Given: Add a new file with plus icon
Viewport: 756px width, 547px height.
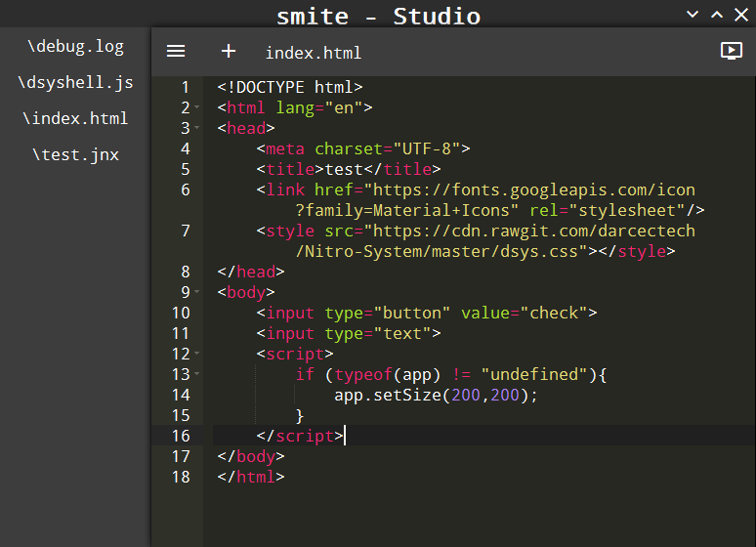Looking at the screenshot, I should click(229, 51).
